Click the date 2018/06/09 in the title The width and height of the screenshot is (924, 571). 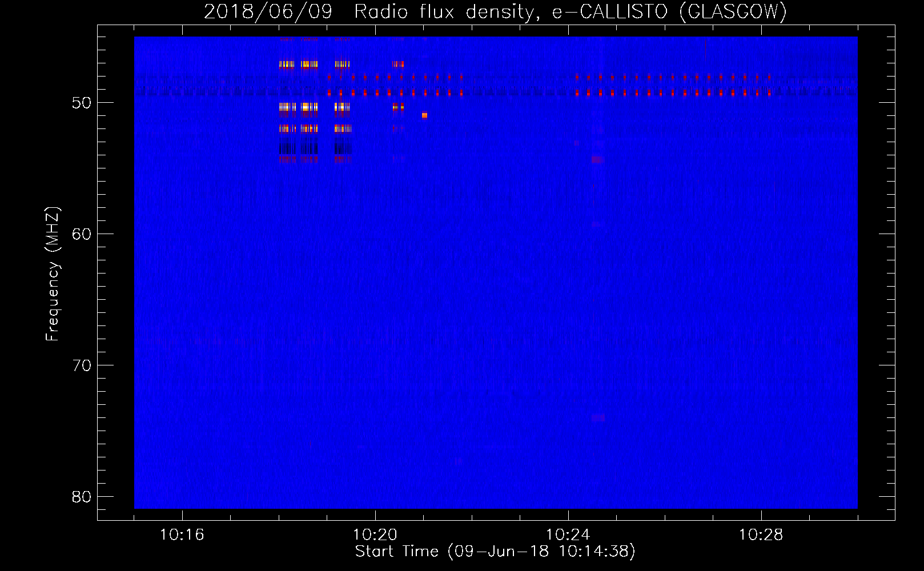pos(268,11)
